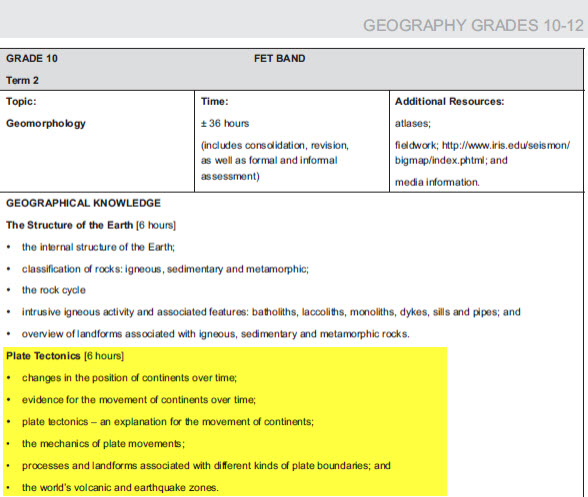
Task: Click the mechanics of plate movements line
Action: coord(103,444)
